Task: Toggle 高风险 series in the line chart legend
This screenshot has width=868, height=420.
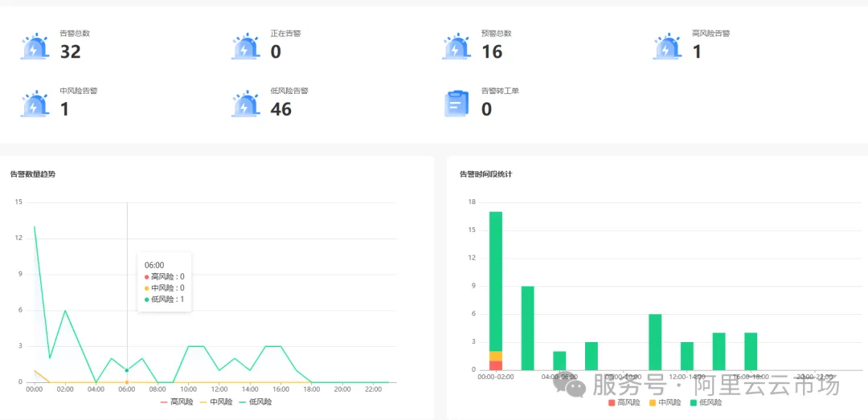Action: tap(177, 402)
